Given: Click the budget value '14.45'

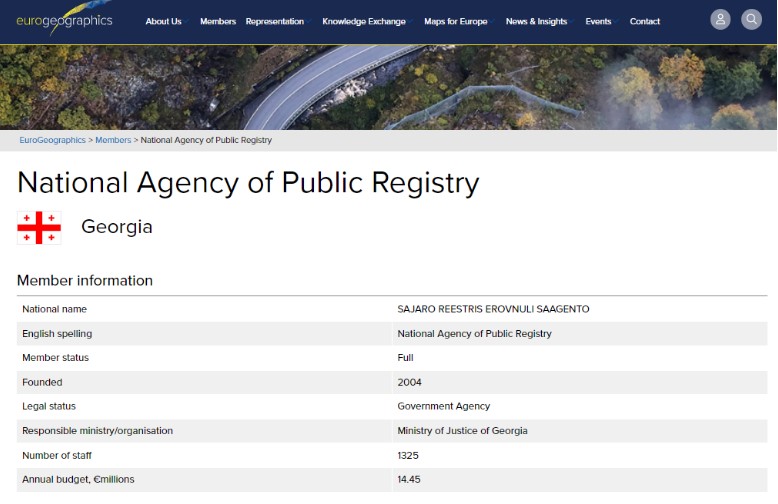Looking at the screenshot, I should 409,479.
